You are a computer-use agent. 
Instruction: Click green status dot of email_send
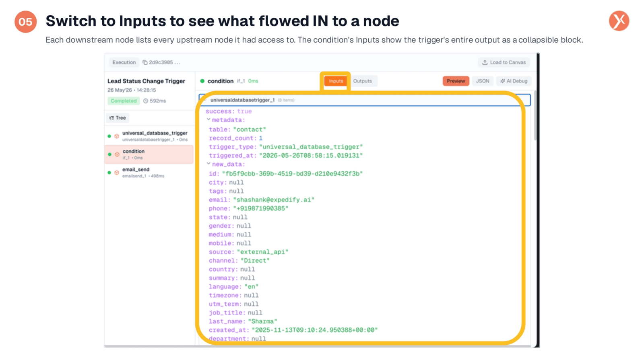109,173
